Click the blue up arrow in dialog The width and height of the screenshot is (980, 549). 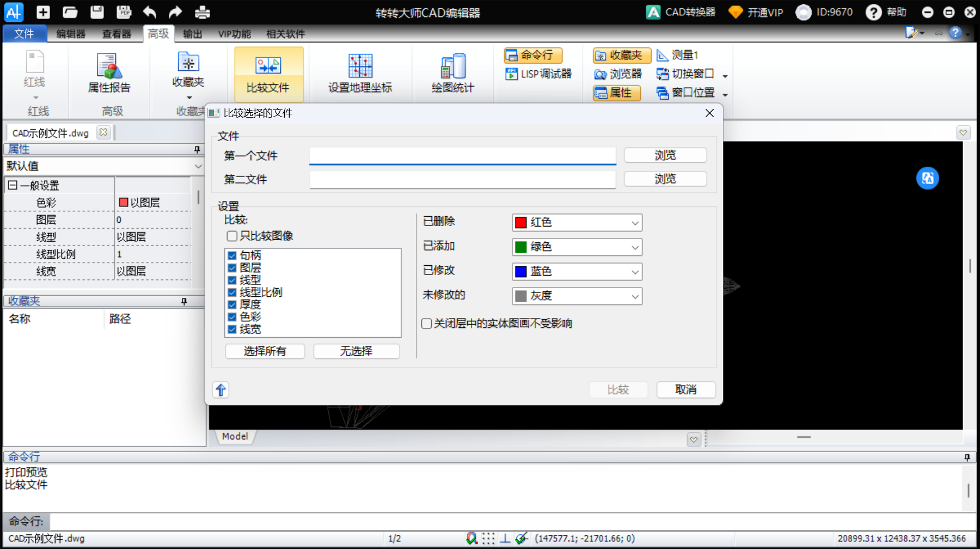[x=220, y=390]
